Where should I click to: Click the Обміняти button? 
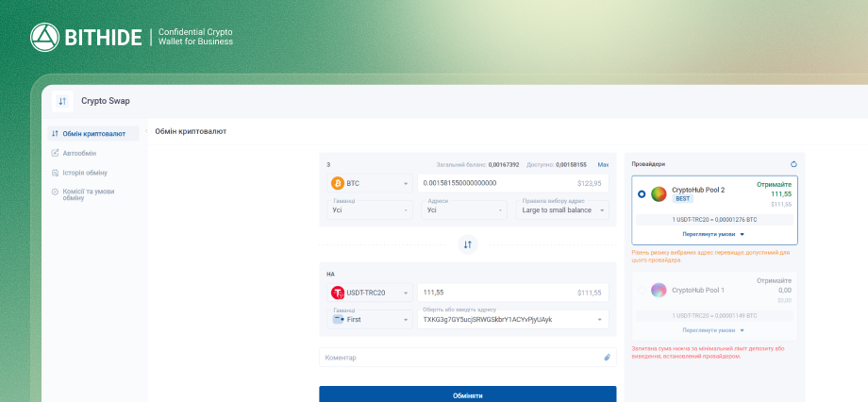467,395
